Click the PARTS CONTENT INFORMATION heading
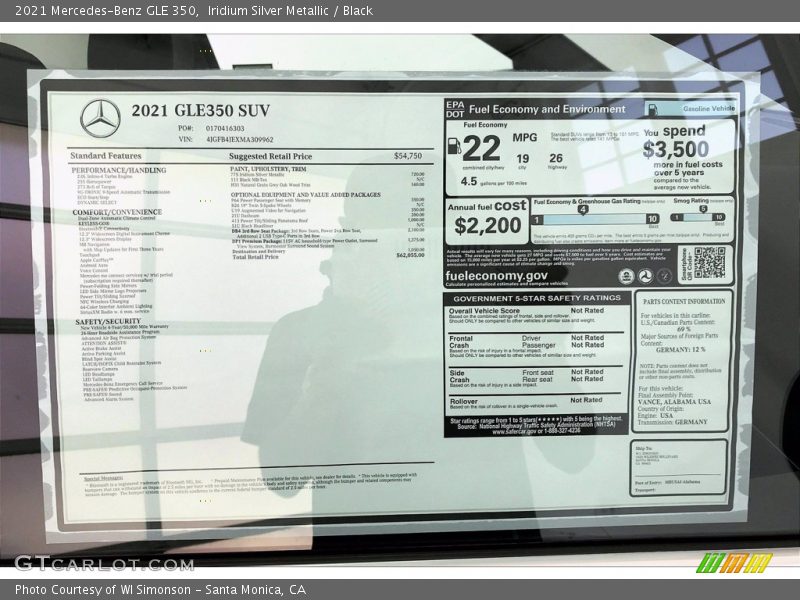The height and width of the screenshot is (600, 800). click(684, 302)
